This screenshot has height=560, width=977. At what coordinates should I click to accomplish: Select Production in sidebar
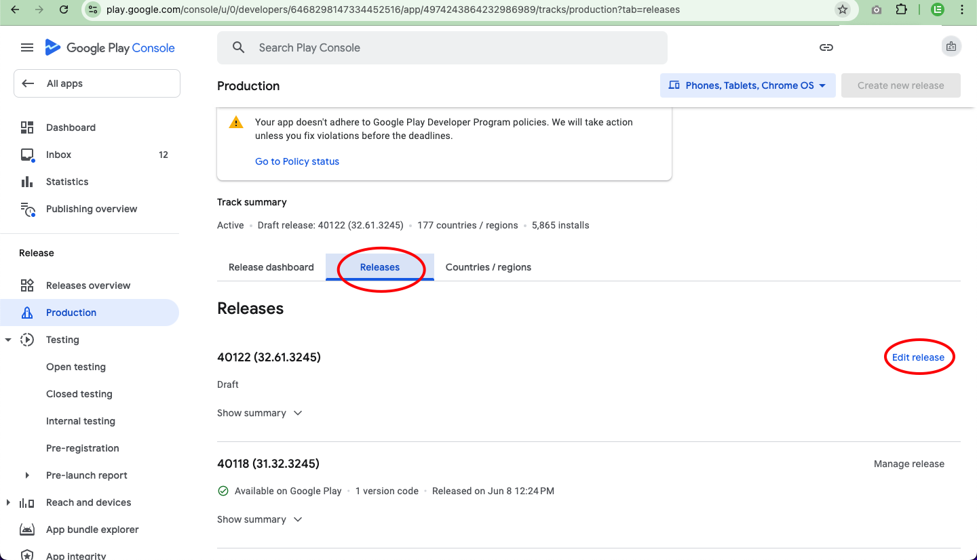pos(90,313)
